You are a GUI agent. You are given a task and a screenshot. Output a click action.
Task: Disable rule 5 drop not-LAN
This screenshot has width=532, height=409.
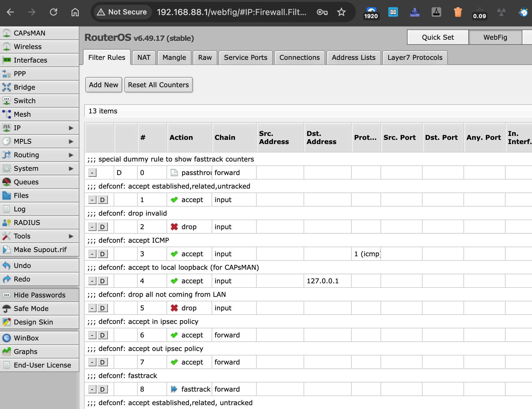102,308
